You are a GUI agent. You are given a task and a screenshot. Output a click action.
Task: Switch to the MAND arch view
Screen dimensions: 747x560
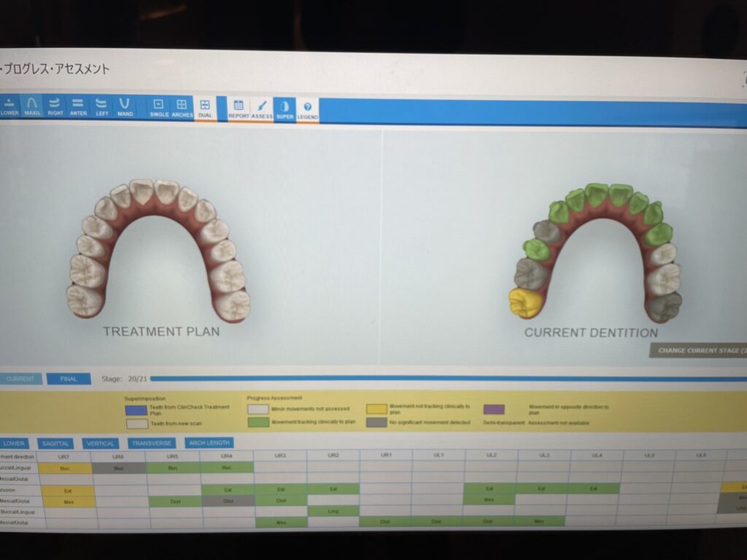[125, 107]
